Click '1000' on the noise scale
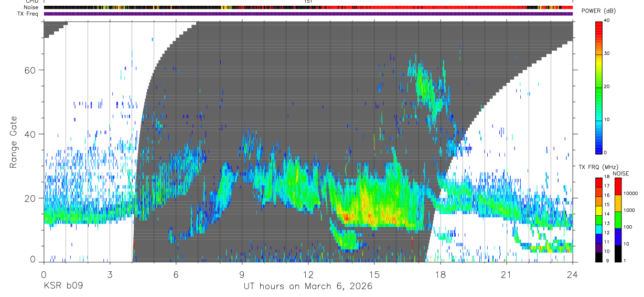The image size is (644, 297). pos(629,210)
